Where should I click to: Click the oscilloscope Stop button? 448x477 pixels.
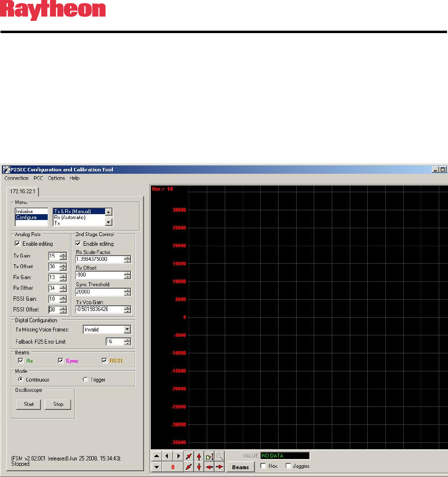58,404
